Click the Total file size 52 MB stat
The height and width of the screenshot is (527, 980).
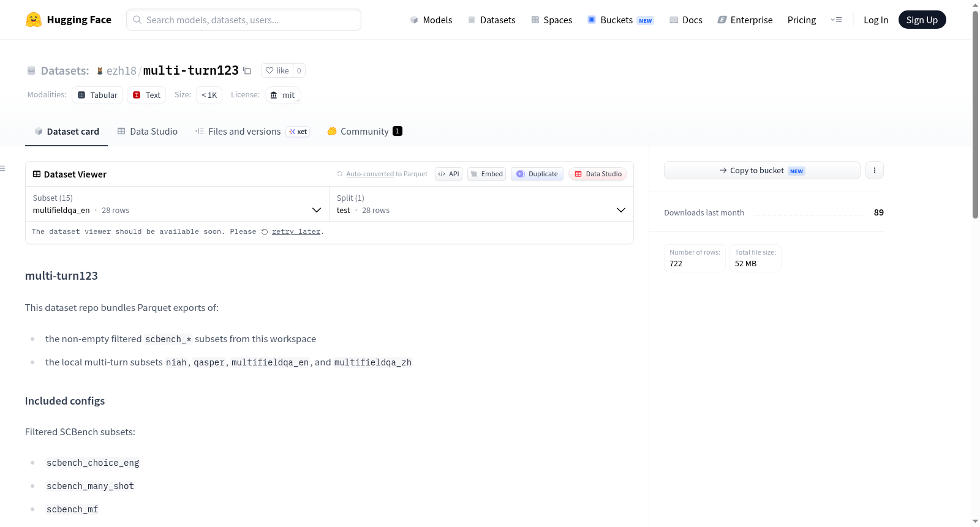coord(755,258)
